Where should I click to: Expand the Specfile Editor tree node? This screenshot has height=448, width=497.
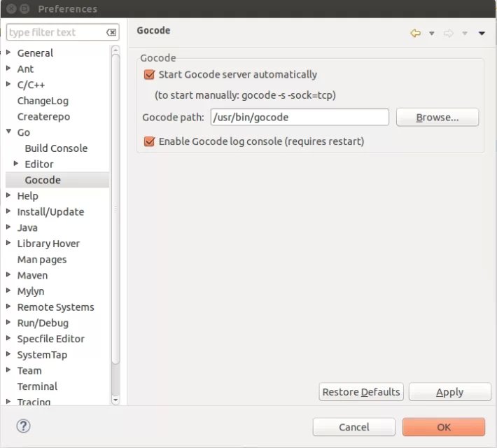click(8, 338)
